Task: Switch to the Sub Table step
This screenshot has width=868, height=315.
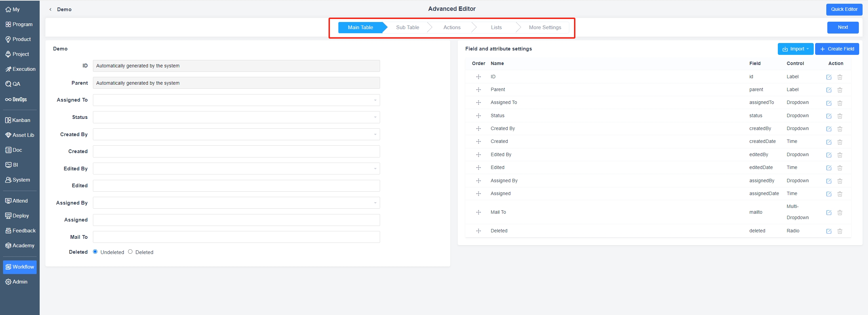Action: (x=407, y=27)
